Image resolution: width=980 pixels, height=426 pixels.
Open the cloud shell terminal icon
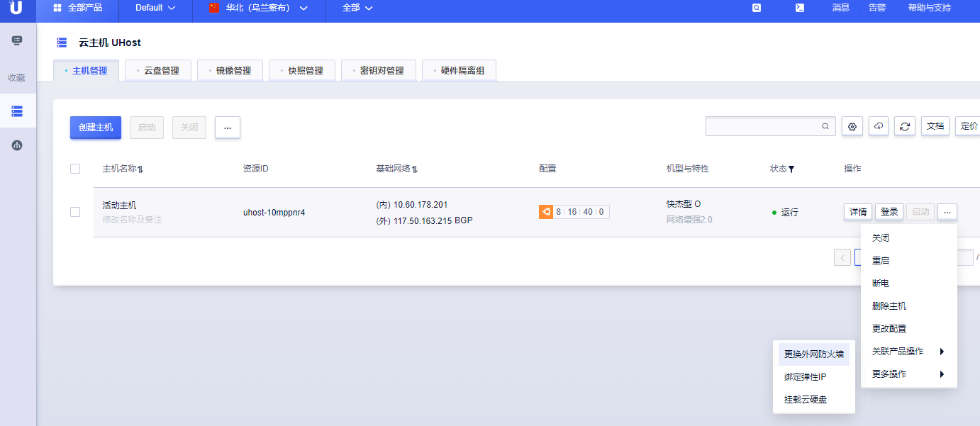point(799,8)
